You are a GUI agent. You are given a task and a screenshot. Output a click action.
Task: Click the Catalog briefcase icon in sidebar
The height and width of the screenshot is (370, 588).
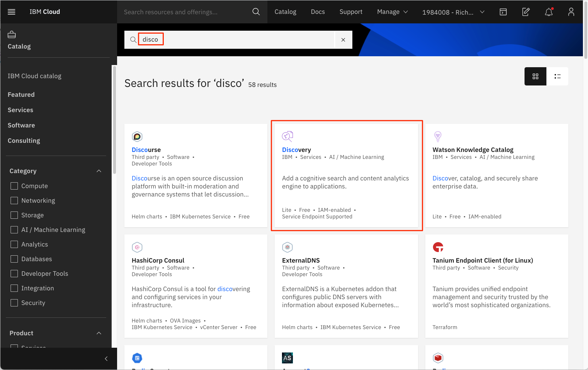12,35
